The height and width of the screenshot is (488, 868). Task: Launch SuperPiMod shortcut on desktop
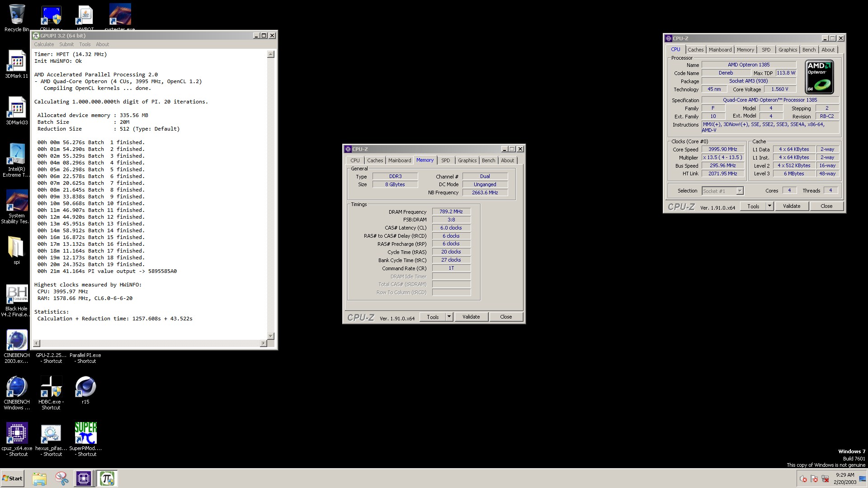tap(85, 439)
